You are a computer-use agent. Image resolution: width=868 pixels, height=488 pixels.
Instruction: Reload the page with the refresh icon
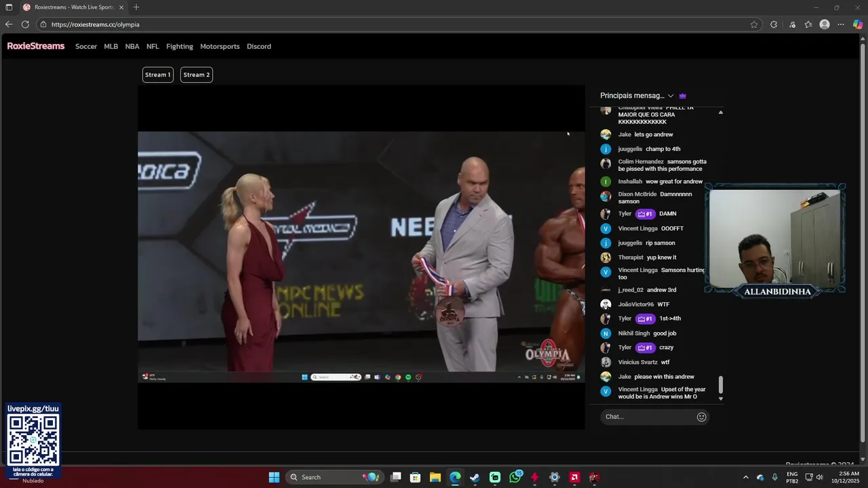(x=25, y=24)
